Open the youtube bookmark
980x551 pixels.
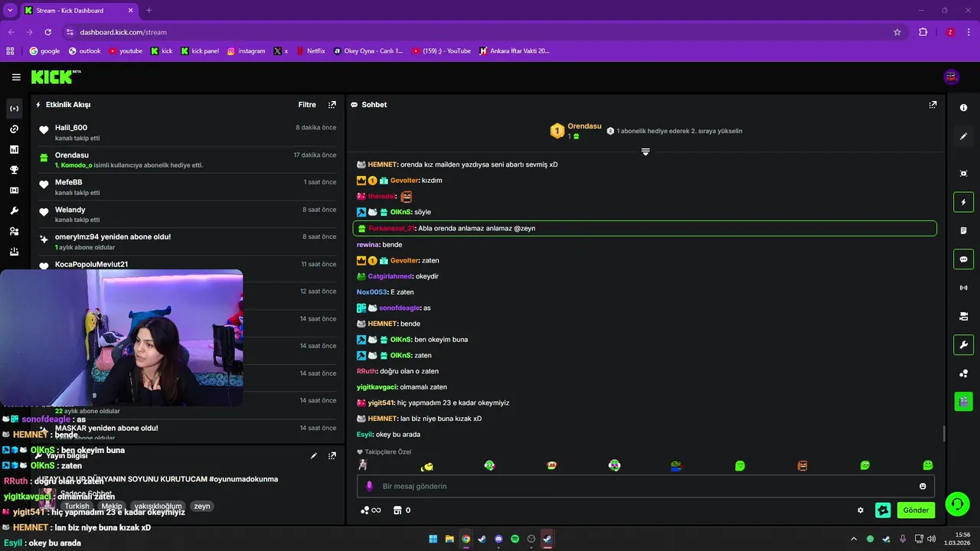pyautogui.click(x=126, y=51)
